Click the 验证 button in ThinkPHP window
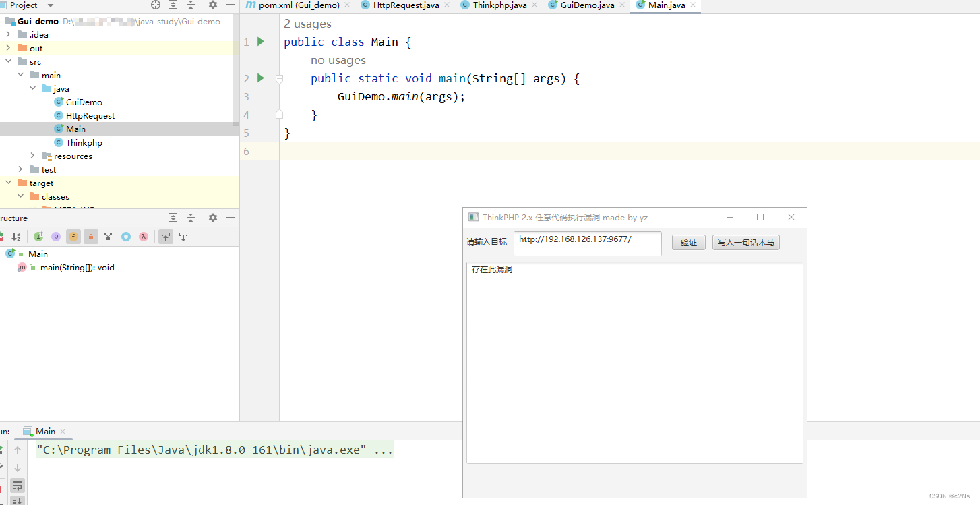The image size is (980, 505). coord(689,243)
